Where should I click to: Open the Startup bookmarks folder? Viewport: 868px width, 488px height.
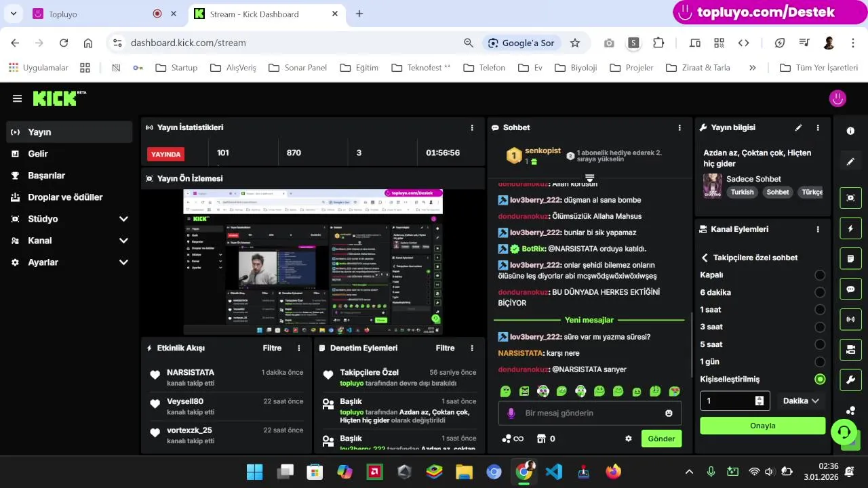click(176, 68)
